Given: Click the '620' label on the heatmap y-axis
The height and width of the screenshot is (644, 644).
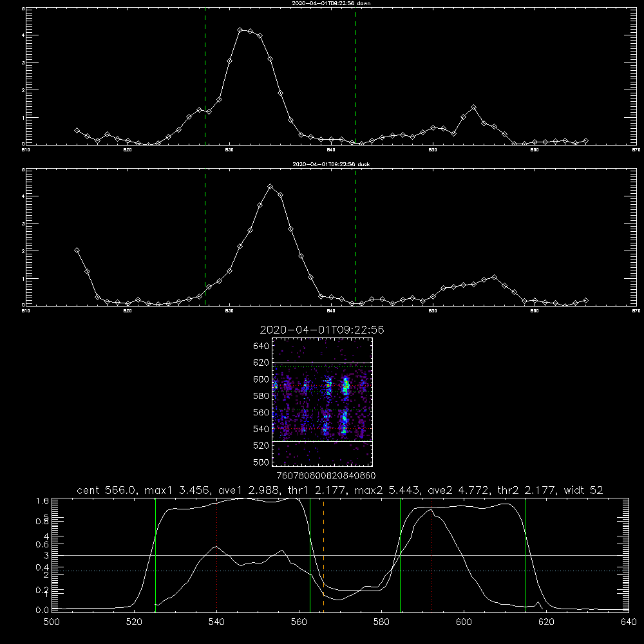Looking at the screenshot, I should (x=261, y=363).
